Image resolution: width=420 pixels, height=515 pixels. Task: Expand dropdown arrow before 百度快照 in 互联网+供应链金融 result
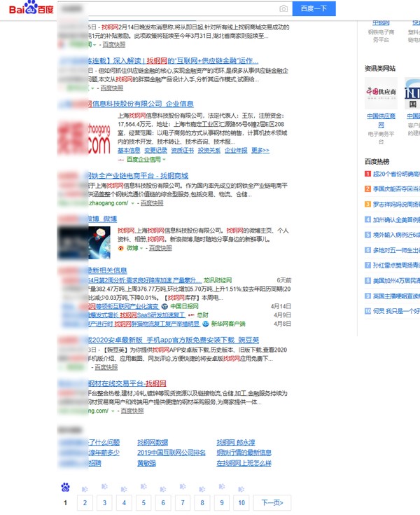[x=92, y=88]
